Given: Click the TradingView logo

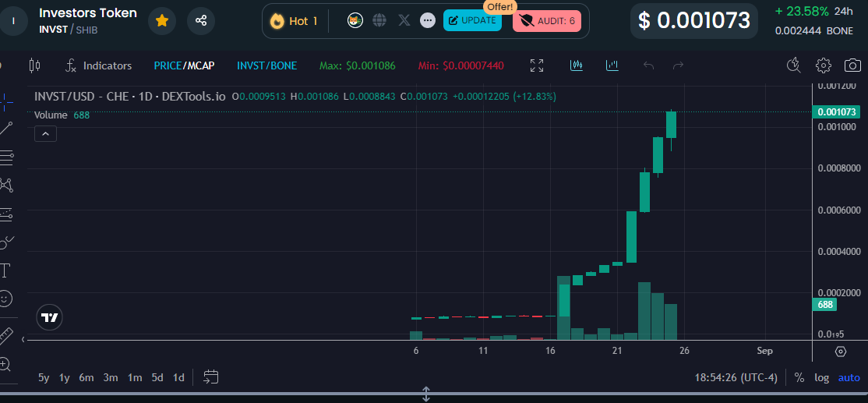Looking at the screenshot, I should pyautogui.click(x=49, y=318).
